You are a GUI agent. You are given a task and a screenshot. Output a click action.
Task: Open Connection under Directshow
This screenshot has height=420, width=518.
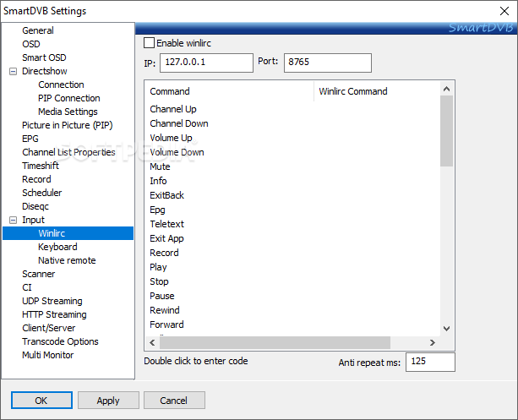click(61, 85)
